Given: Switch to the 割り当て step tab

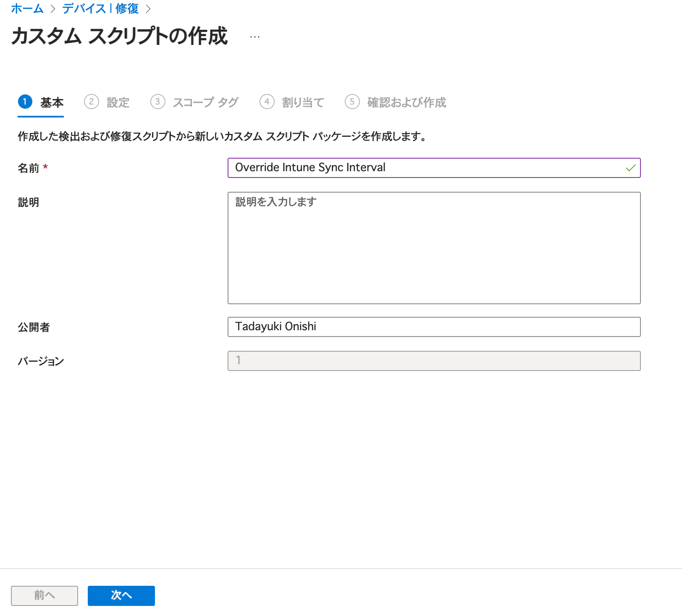Looking at the screenshot, I should 292,102.
